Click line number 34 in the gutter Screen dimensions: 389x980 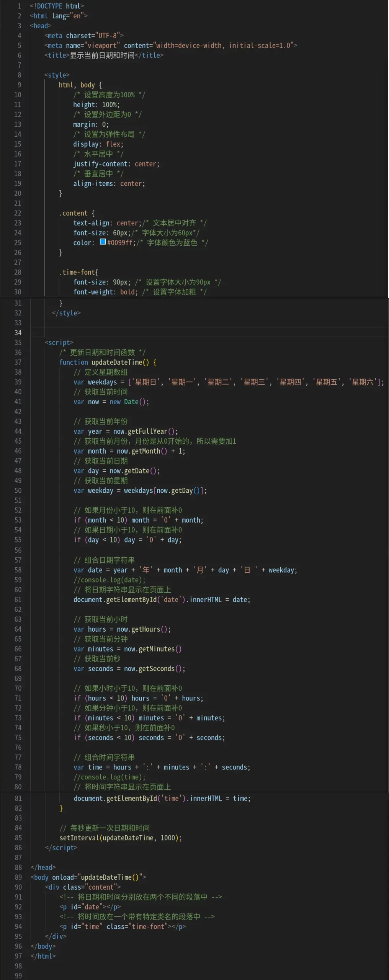pos(18,333)
